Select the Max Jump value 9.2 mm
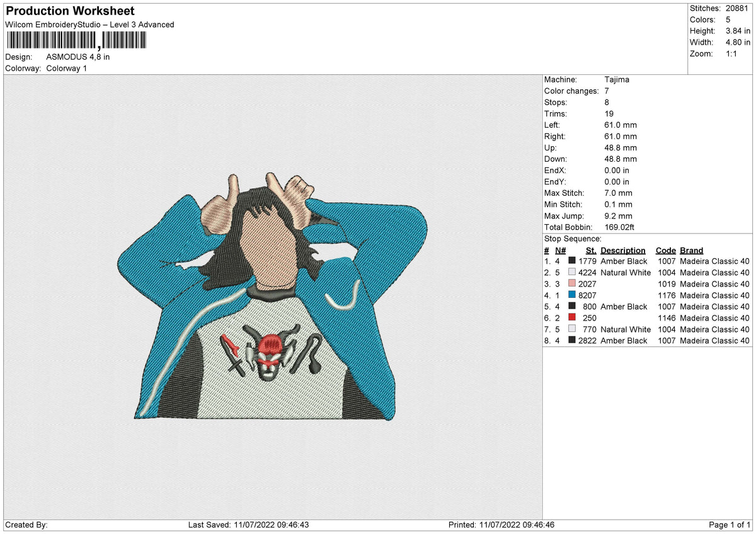The height and width of the screenshot is (534, 756). coord(619,216)
